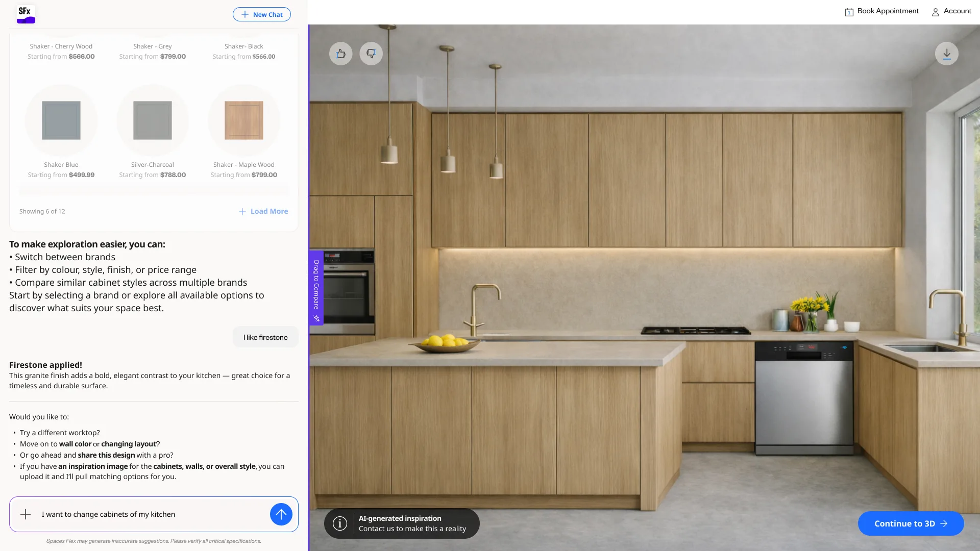Click the thumbs-down dislike icon
Viewport: 980px width, 551px height.
coord(371,54)
